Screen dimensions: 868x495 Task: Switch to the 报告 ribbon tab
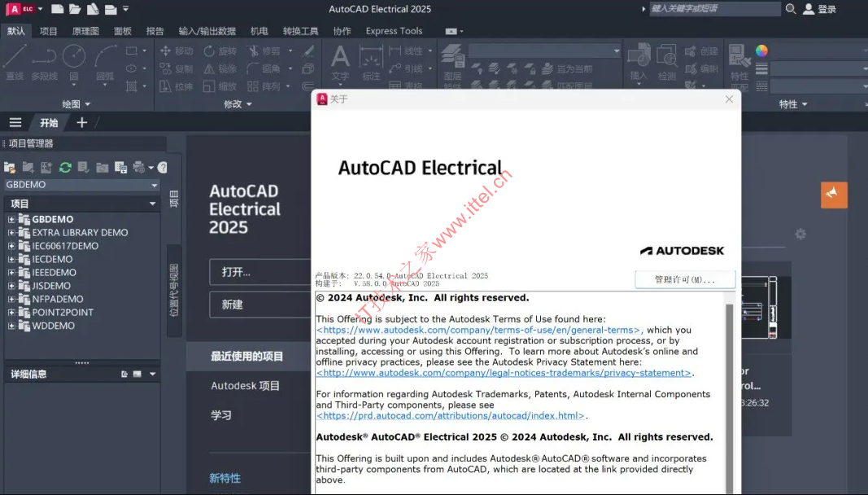point(155,31)
